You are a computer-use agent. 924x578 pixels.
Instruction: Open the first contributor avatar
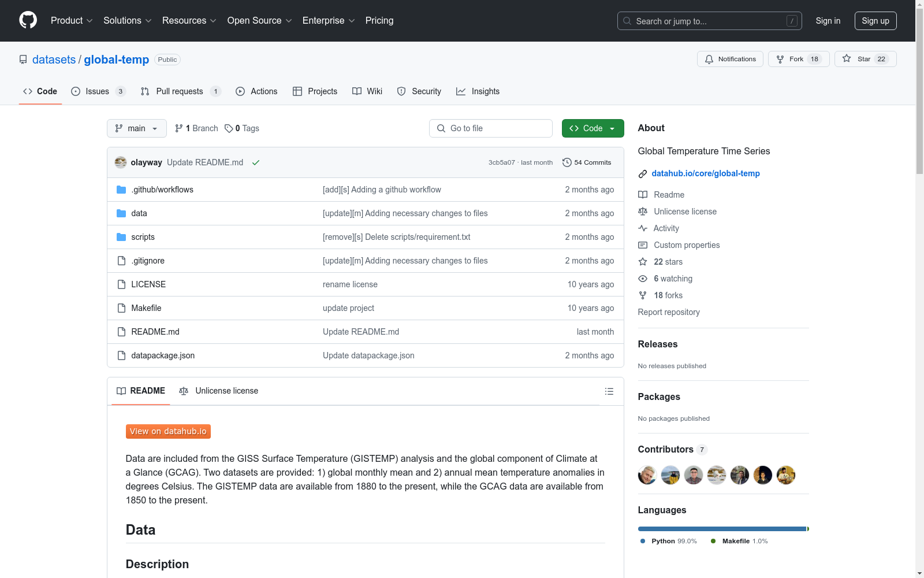647,475
